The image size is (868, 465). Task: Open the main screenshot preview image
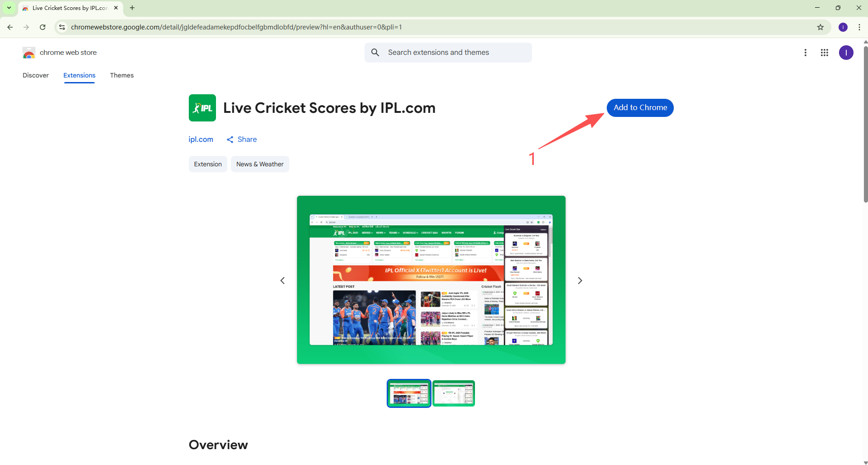coord(431,280)
